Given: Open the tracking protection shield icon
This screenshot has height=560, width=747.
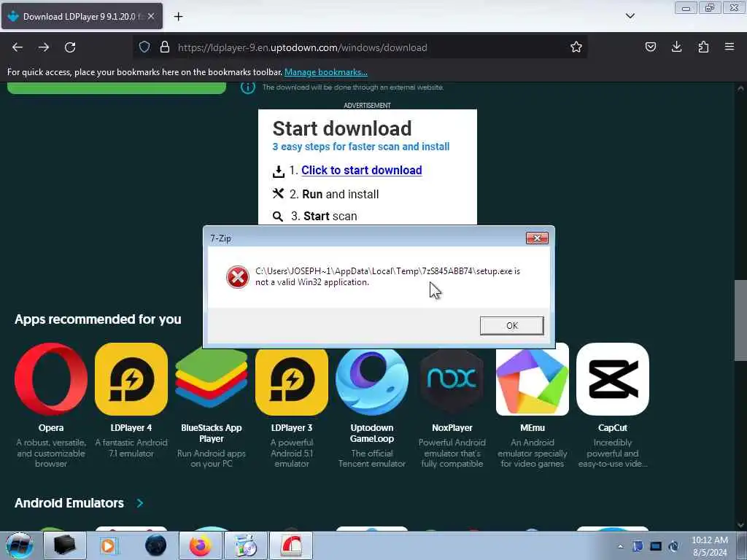Looking at the screenshot, I should (144, 47).
